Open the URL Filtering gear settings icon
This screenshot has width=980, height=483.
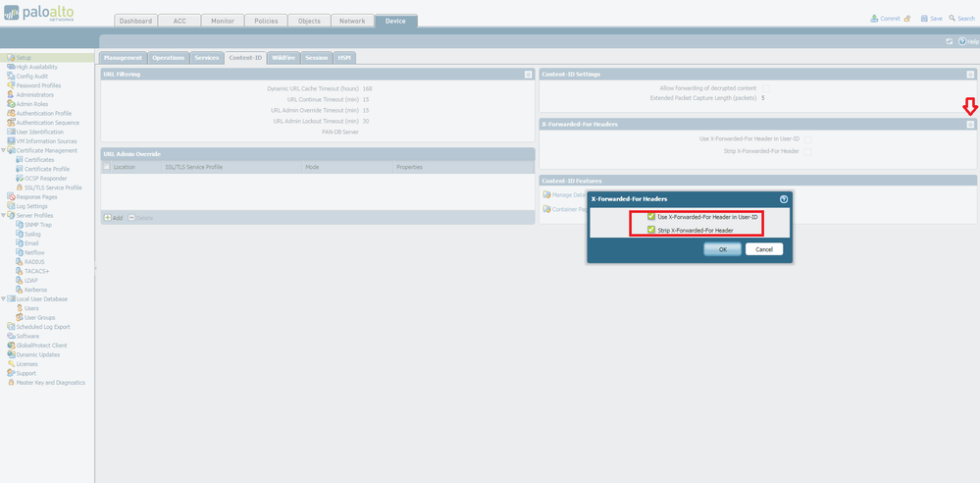[x=528, y=75]
